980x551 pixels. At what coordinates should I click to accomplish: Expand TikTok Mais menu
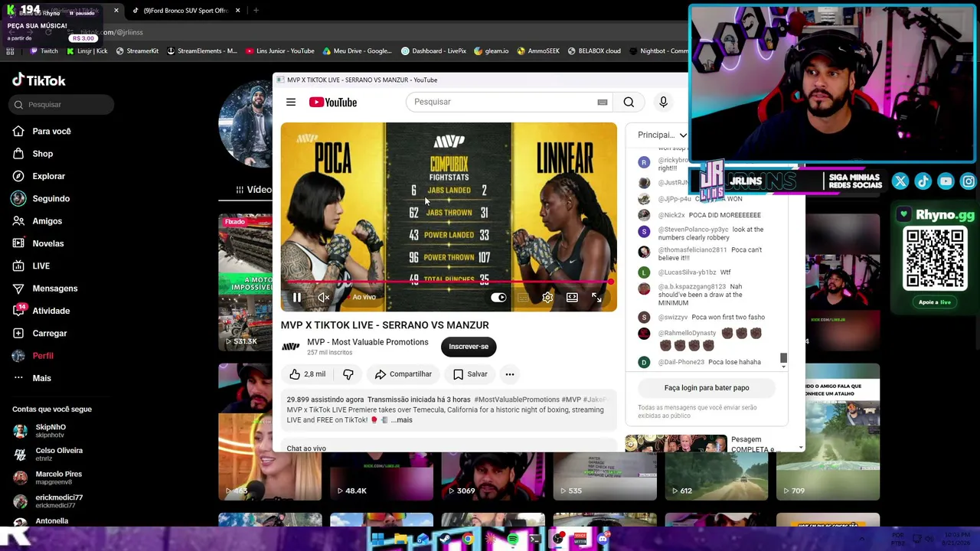(x=41, y=378)
